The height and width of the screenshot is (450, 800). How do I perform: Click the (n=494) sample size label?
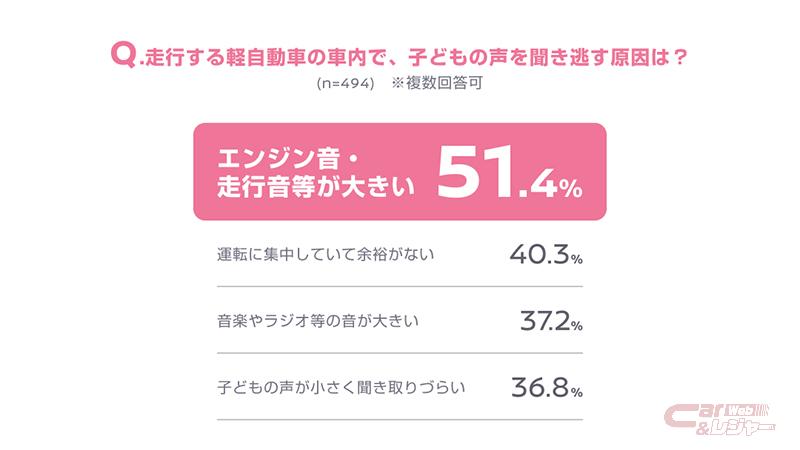[345, 84]
